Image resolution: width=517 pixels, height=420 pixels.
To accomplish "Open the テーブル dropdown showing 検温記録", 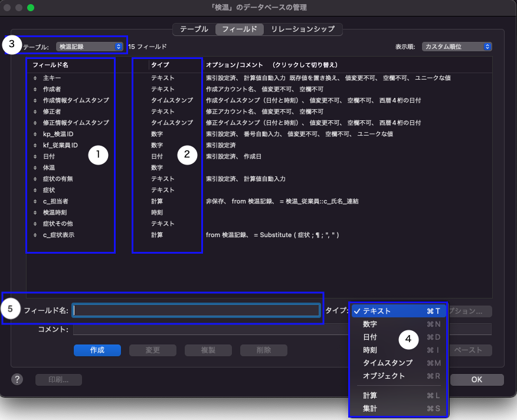I will tap(89, 46).
